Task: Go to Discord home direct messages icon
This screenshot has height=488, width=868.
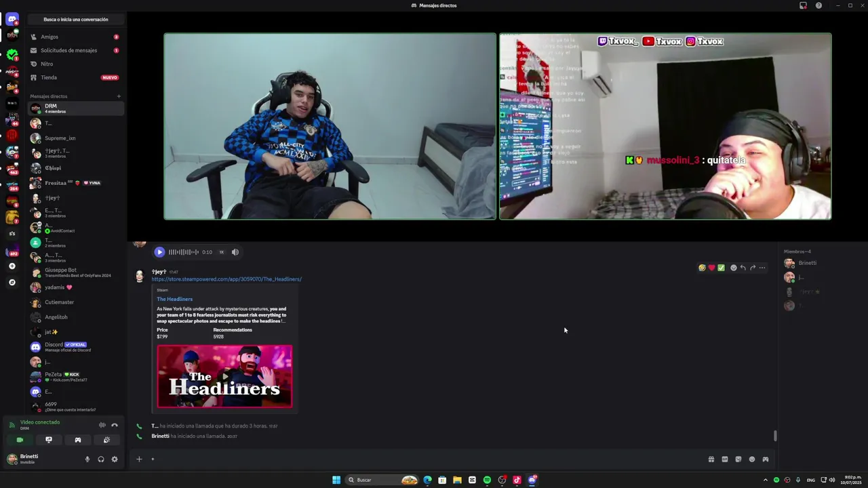Action: pos(12,20)
